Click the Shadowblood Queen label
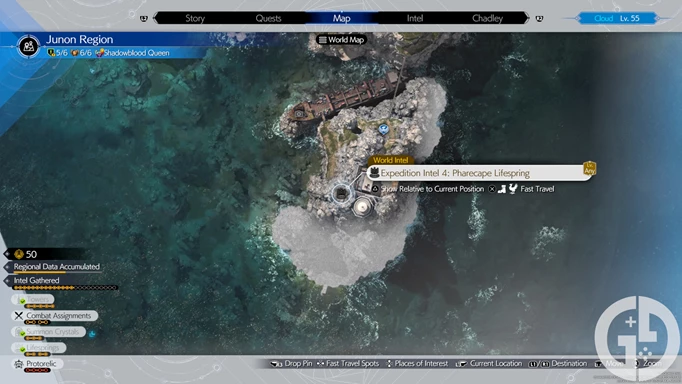Image resolution: width=682 pixels, height=384 pixels. (x=136, y=53)
